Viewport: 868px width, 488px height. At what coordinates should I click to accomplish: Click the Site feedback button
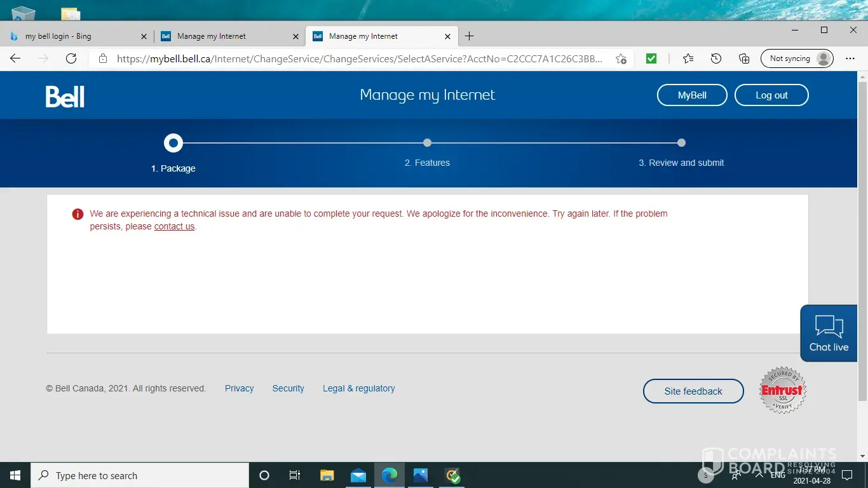[693, 391]
